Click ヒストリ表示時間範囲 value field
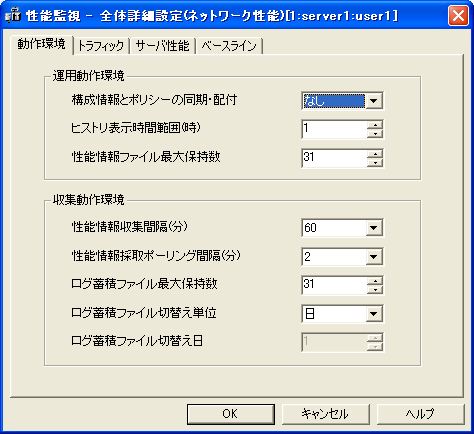Image resolution: width=474 pixels, height=434 pixels. [334, 129]
